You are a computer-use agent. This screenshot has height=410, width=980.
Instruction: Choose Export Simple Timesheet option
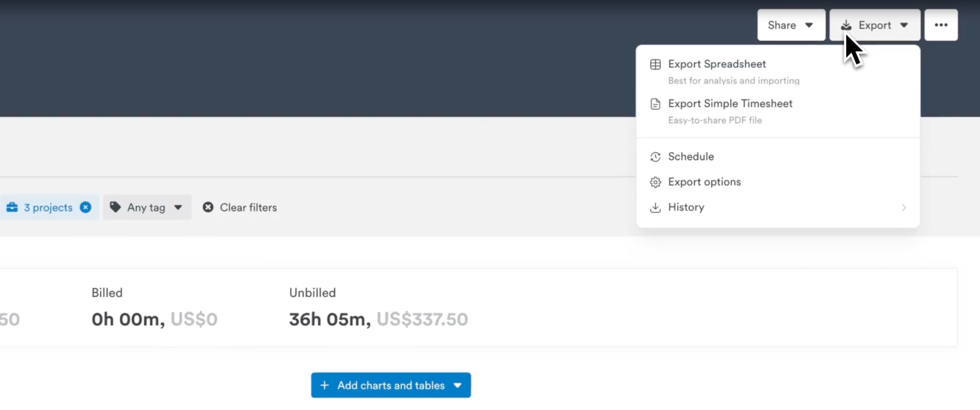[730, 104]
